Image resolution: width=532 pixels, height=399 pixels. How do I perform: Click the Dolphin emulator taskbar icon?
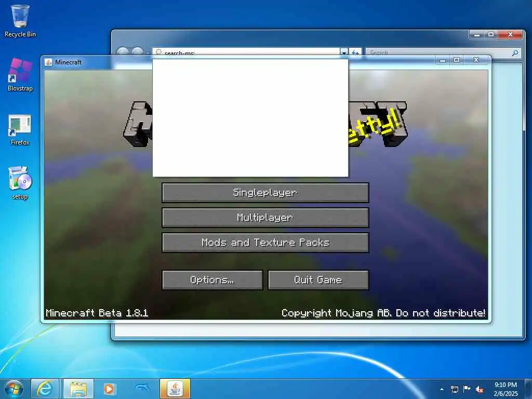click(x=142, y=389)
